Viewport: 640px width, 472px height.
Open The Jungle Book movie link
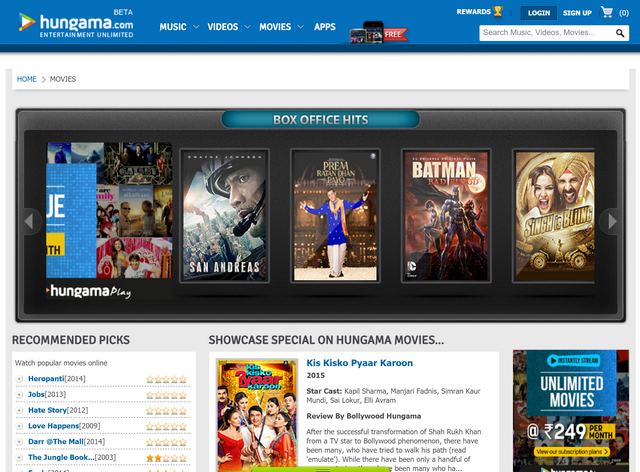[x=61, y=458]
